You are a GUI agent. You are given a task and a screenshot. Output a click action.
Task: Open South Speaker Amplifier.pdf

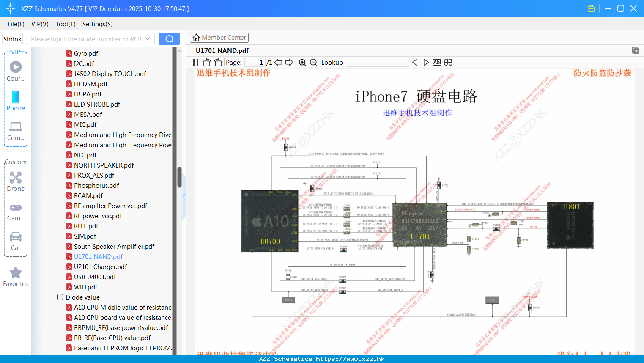click(x=114, y=246)
